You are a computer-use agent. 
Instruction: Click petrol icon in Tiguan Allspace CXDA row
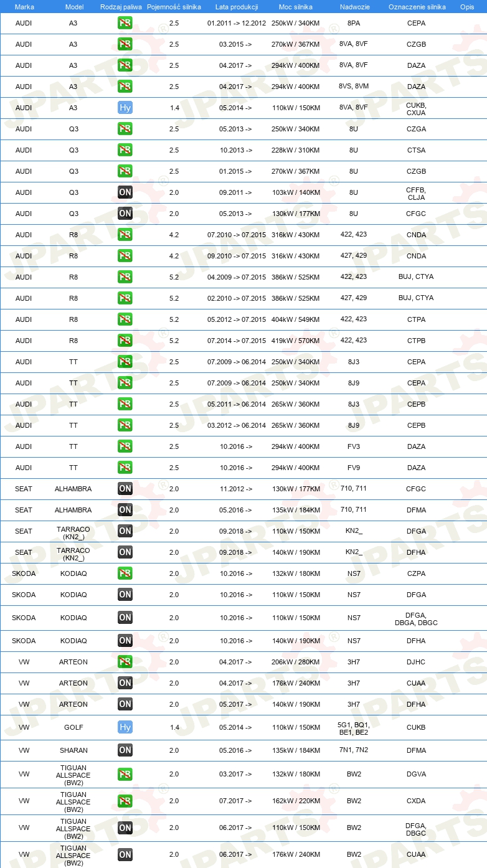(x=125, y=801)
